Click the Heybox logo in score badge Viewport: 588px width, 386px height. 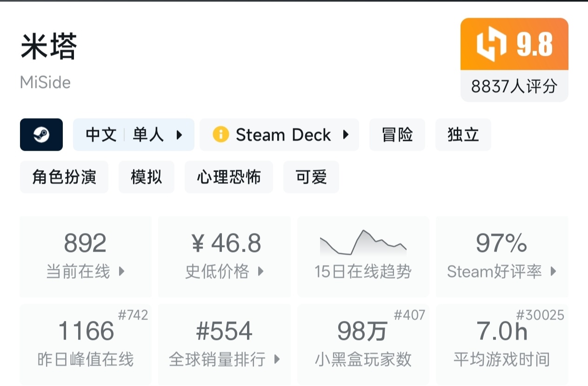(491, 45)
